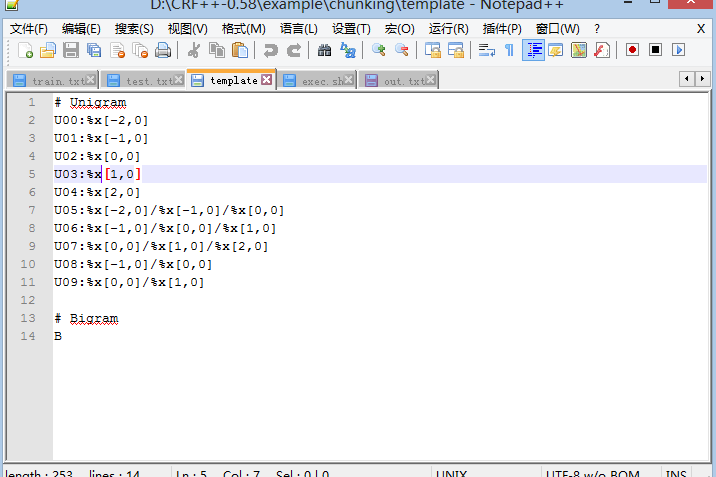This screenshot has width=716, height=477.
Task: Switch to the exec.sh tab
Action: (x=317, y=81)
